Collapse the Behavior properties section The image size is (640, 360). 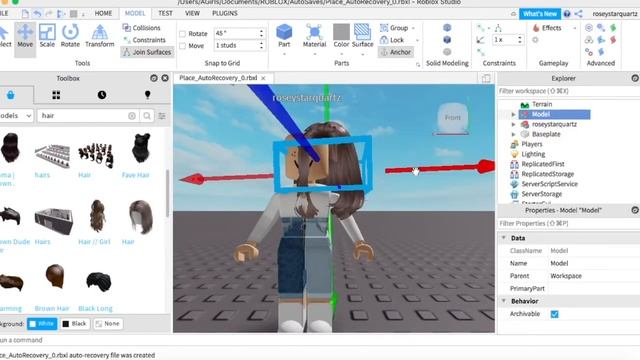coord(504,301)
